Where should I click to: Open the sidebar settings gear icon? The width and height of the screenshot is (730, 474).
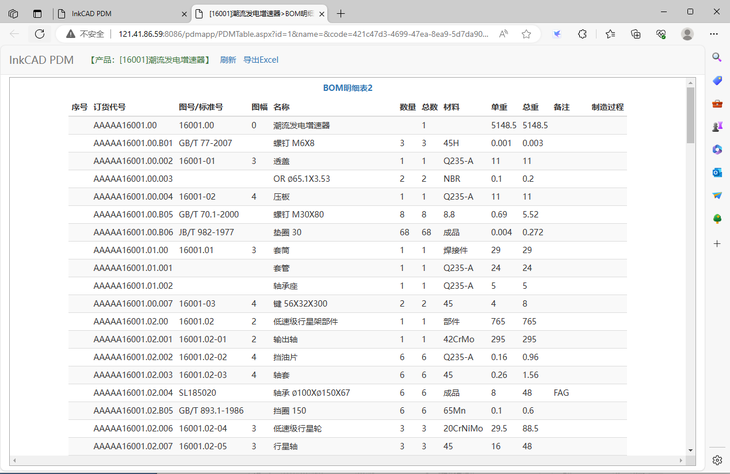coord(717,460)
